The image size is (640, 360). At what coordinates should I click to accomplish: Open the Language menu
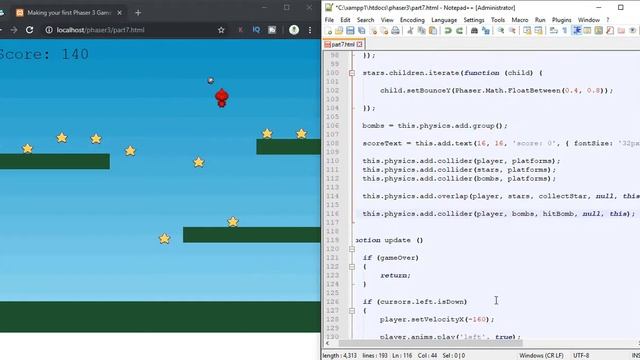[x=444, y=20]
